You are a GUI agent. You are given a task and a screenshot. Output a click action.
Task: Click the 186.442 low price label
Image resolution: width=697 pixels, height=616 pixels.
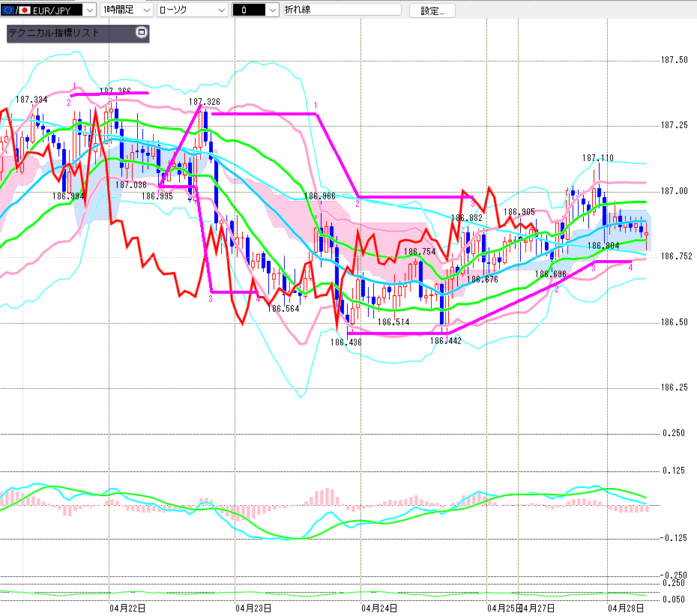[445, 340]
